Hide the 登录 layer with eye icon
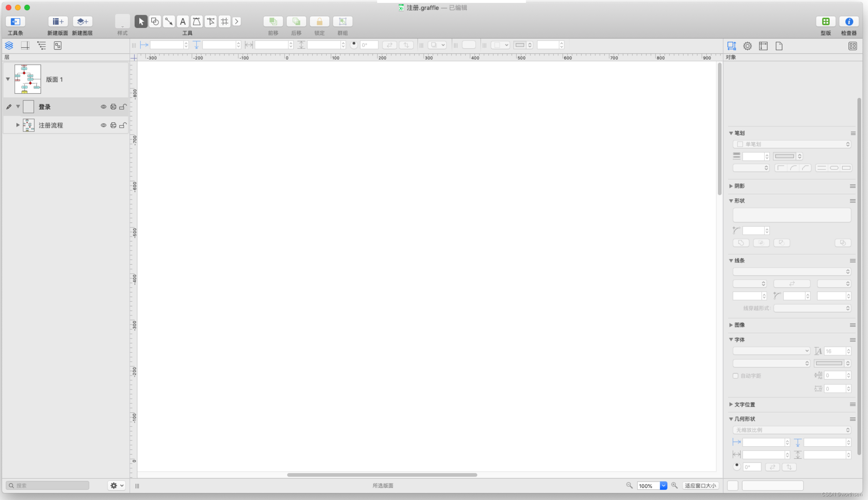 point(103,107)
